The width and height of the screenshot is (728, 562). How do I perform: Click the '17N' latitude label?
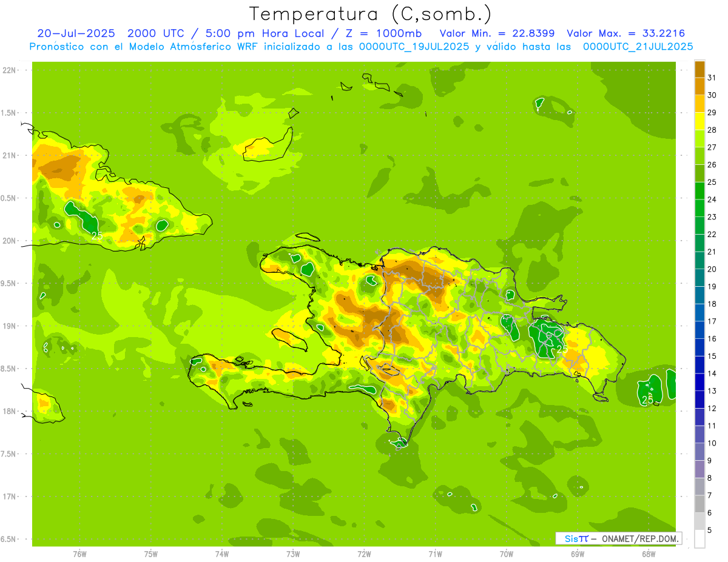click(10, 497)
